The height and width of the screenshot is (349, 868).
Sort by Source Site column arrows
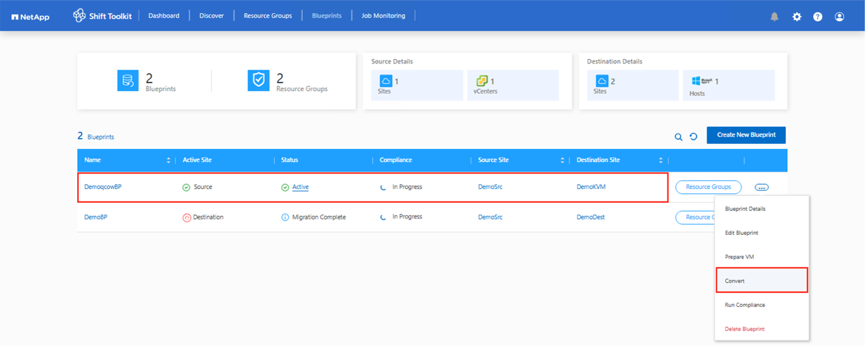pyautogui.click(x=562, y=161)
